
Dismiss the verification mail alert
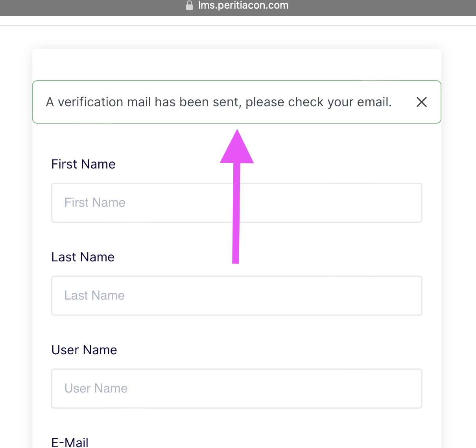[421, 102]
